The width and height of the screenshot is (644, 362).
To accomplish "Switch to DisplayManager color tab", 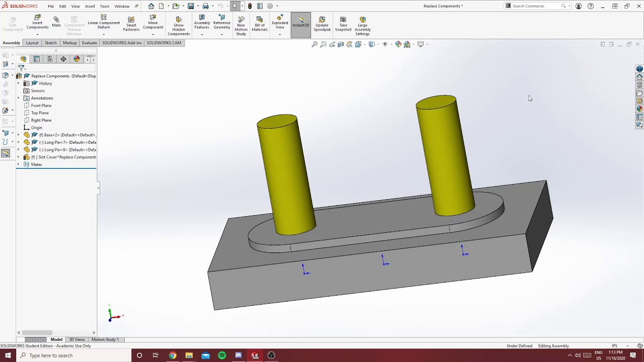I will (x=76, y=59).
